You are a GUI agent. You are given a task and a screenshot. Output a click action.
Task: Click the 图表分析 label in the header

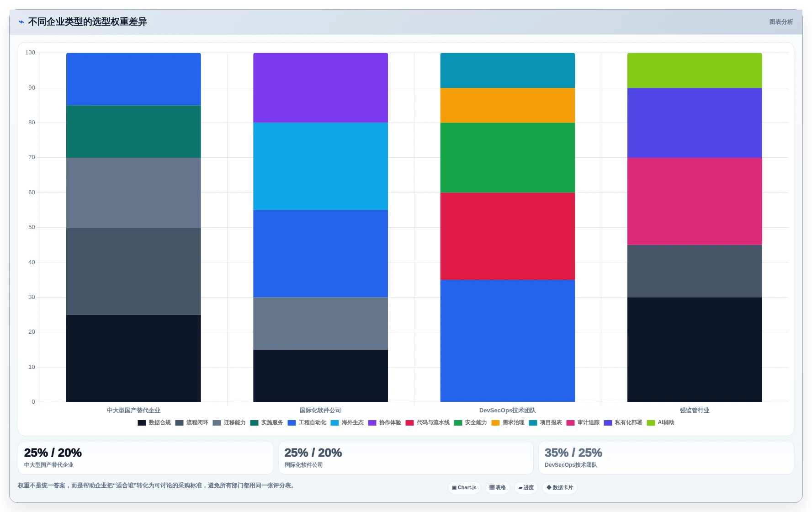point(781,22)
